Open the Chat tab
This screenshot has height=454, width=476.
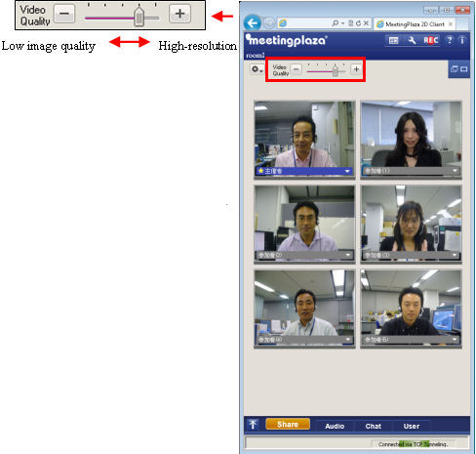373,426
